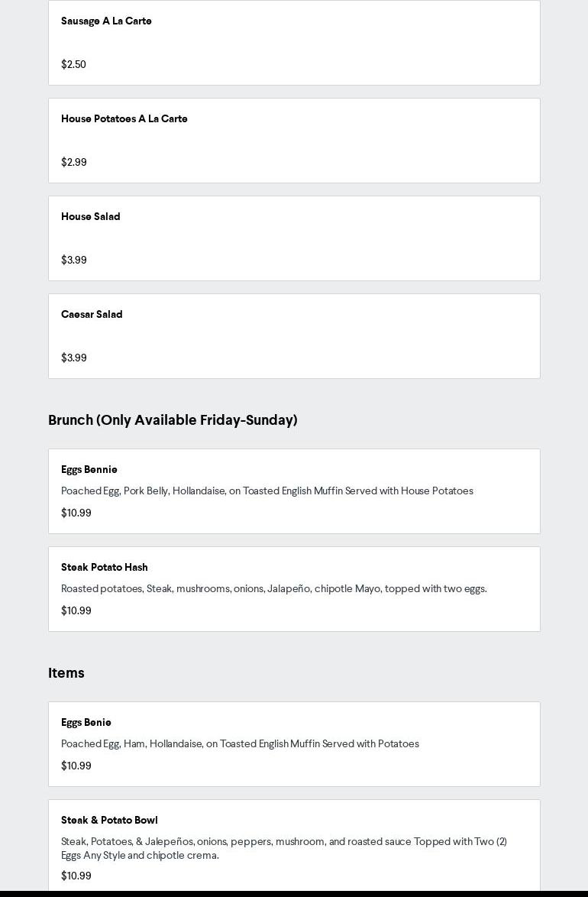Click the Steak Potato Hash description text
The image size is (588, 897).
point(273,589)
